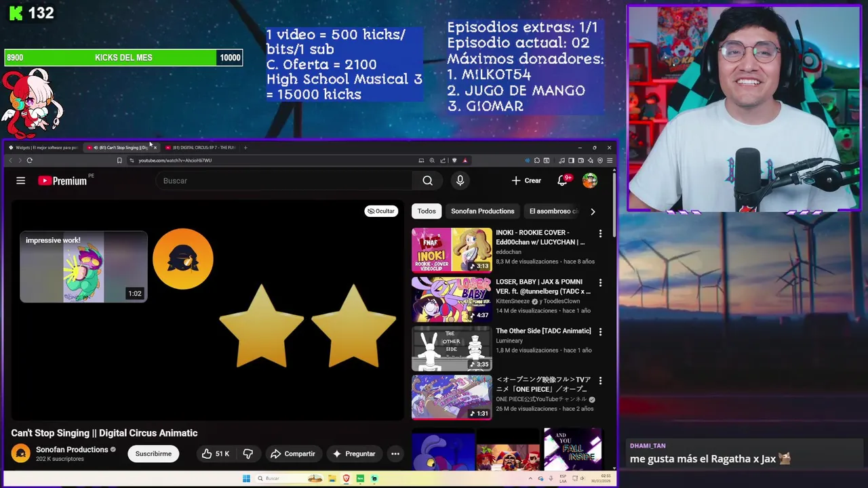Viewport: 868px width, 488px height.
Task: Click the Crear create button
Action: (526, 180)
